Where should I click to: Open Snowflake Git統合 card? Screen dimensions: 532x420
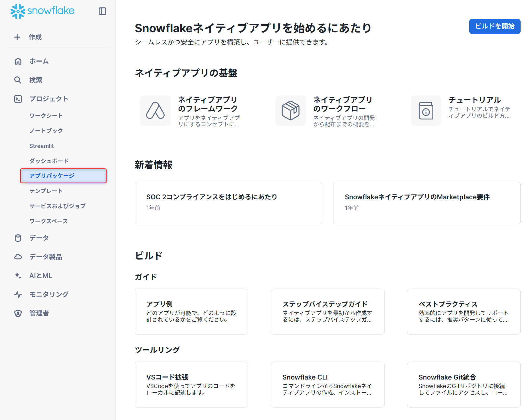pyautogui.click(x=464, y=385)
